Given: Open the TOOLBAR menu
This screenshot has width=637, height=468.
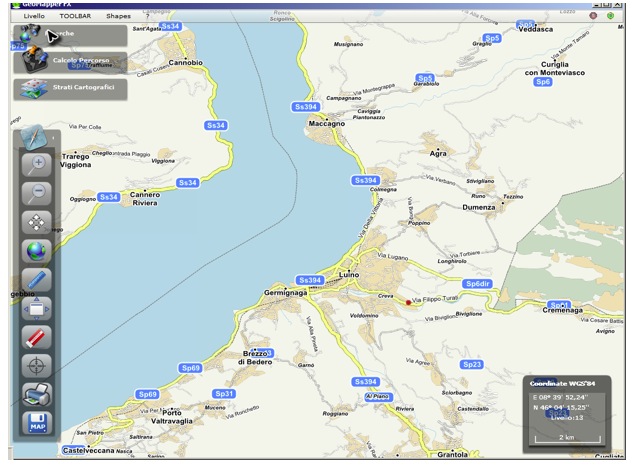Looking at the screenshot, I should tap(75, 16).
